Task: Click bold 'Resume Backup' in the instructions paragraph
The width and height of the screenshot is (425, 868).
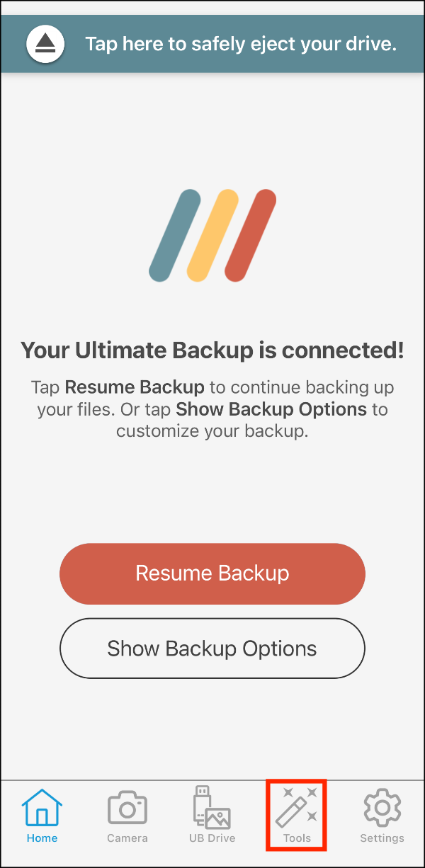Action: point(135,388)
